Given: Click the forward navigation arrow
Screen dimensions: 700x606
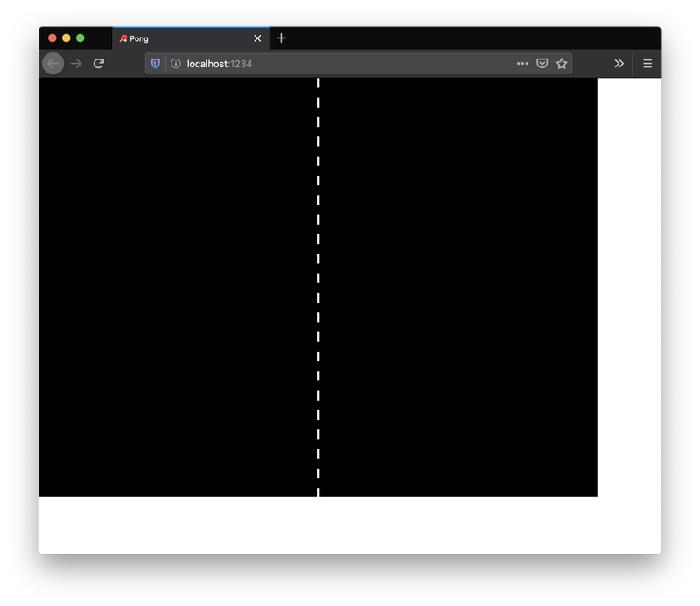Looking at the screenshot, I should coord(76,64).
